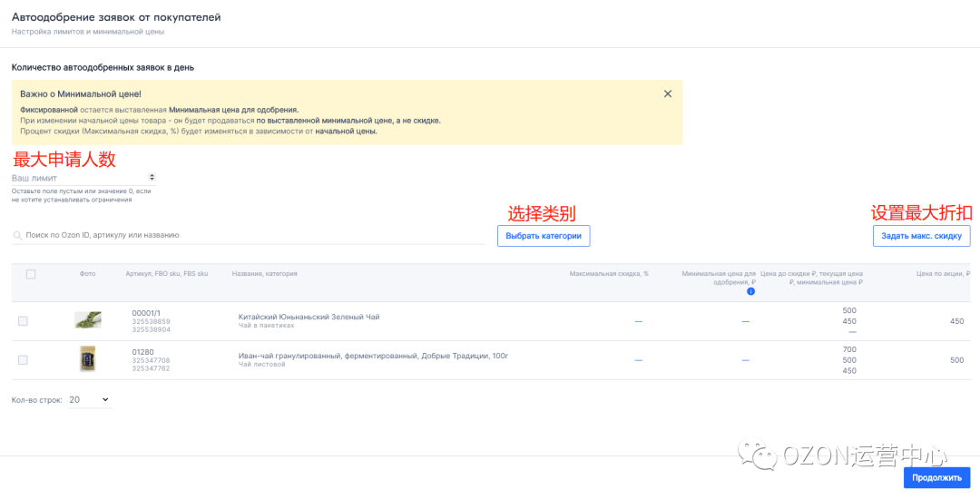Click the Максимальная скидка, % column header

pos(609,274)
